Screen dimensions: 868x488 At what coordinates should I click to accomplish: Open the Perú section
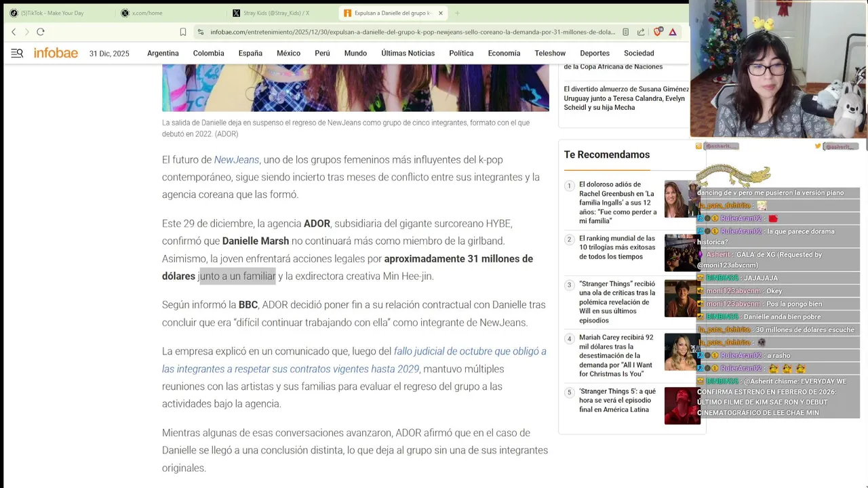point(322,53)
